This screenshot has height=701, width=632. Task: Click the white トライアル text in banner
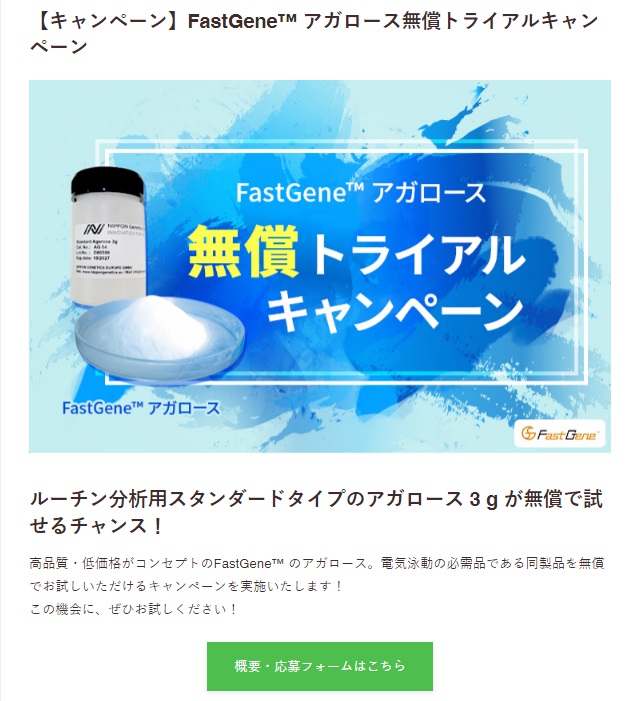click(416, 253)
